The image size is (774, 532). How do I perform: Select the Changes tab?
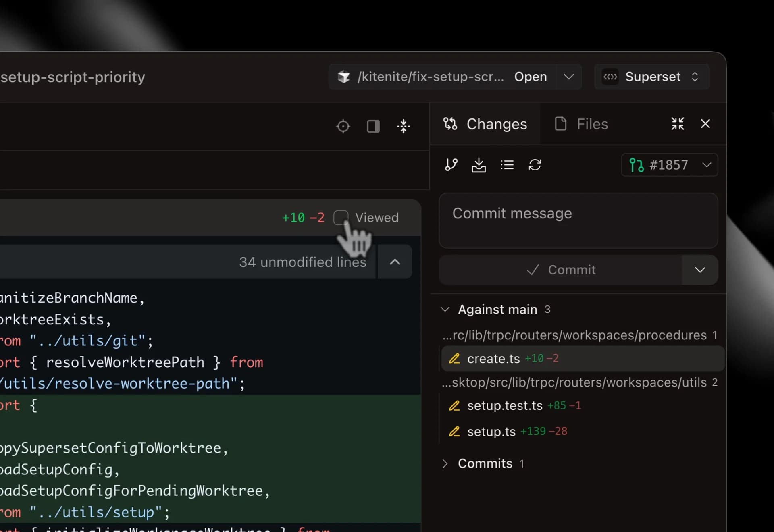coord(485,124)
